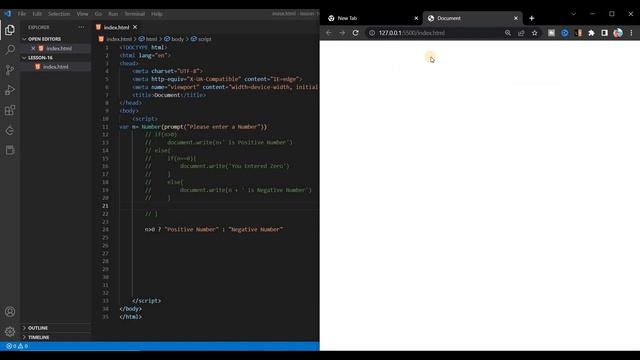Click the Chrome forward arrow

point(342,33)
